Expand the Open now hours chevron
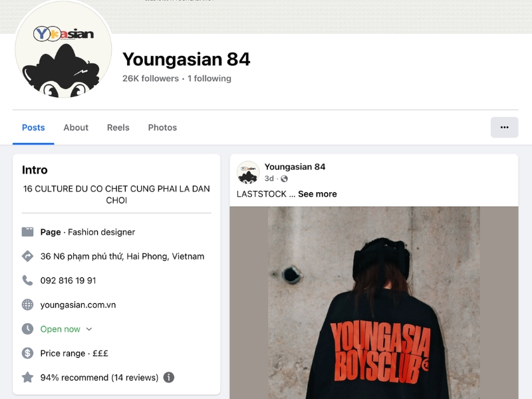This screenshot has width=532, height=399. pos(89,329)
